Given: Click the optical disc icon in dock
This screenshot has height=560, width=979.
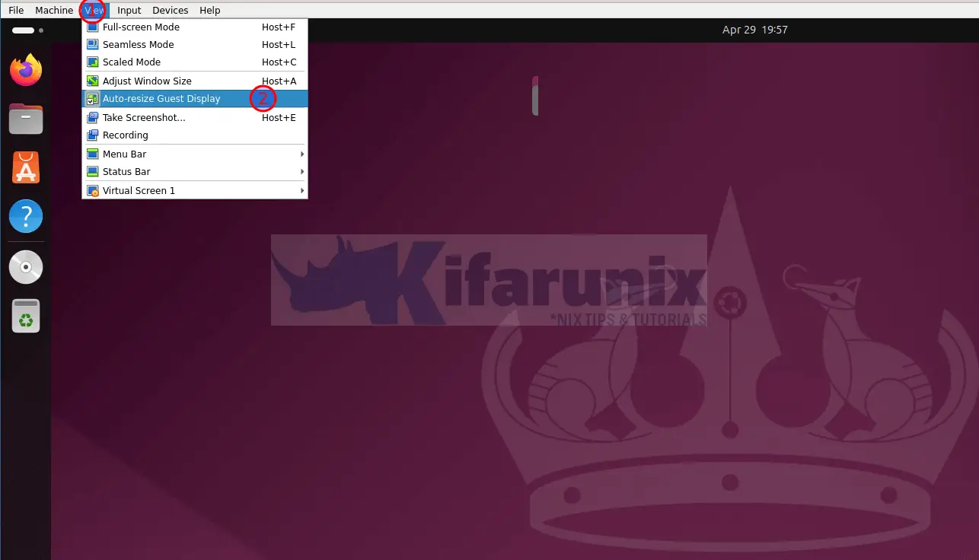Looking at the screenshot, I should point(26,267).
